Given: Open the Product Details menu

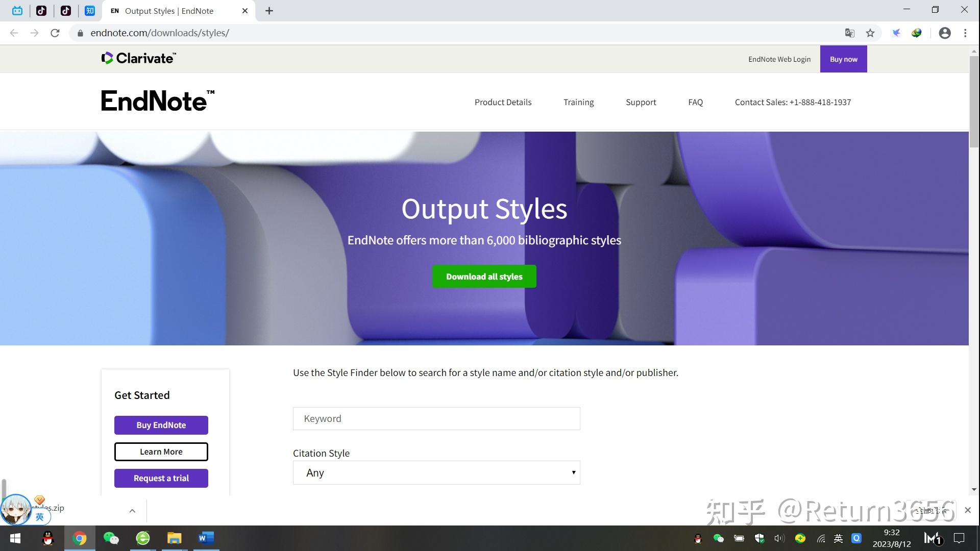Looking at the screenshot, I should click(x=503, y=102).
